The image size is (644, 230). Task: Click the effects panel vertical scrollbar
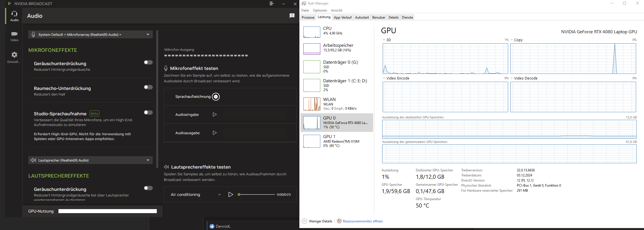point(157,99)
